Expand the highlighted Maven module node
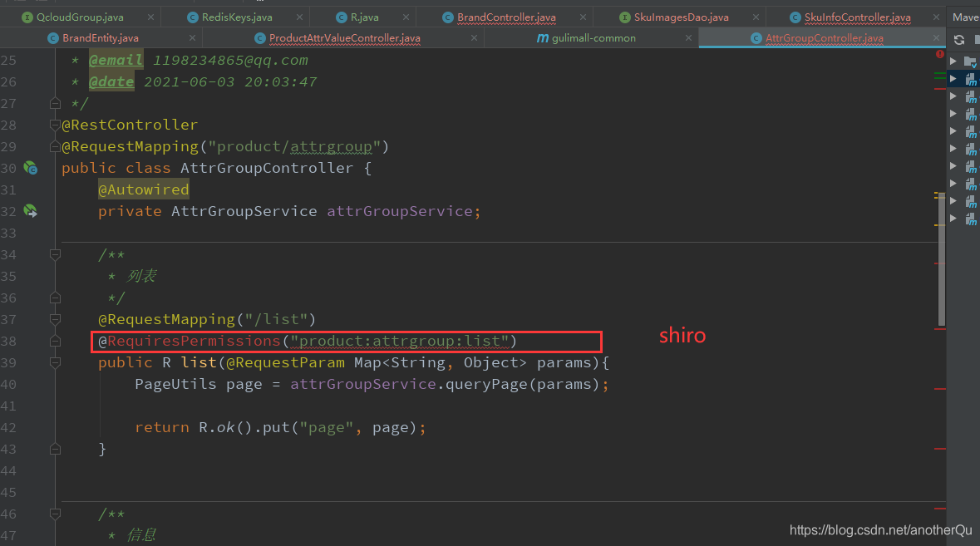Viewport: 980px width, 546px height. pyautogui.click(x=953, y=79)
